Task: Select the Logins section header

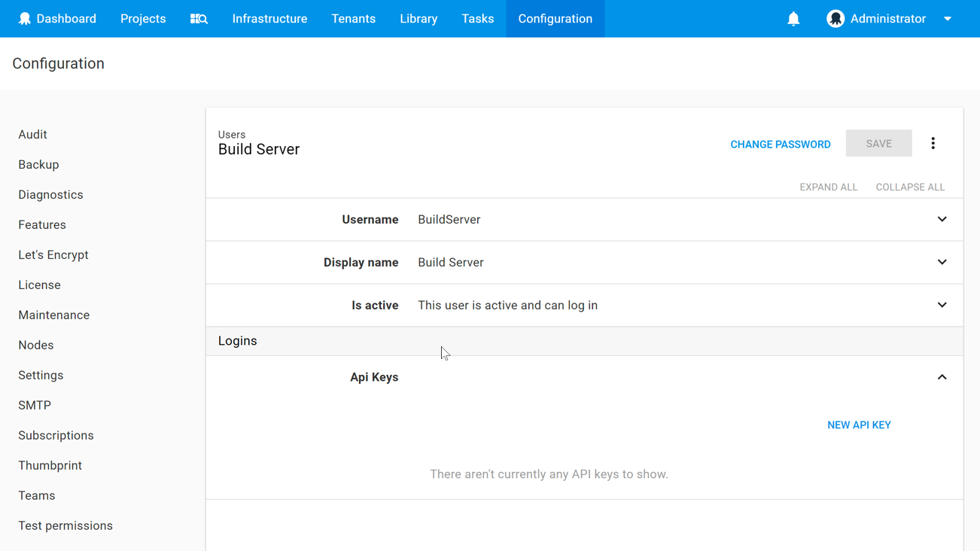Action: point(237,340)
